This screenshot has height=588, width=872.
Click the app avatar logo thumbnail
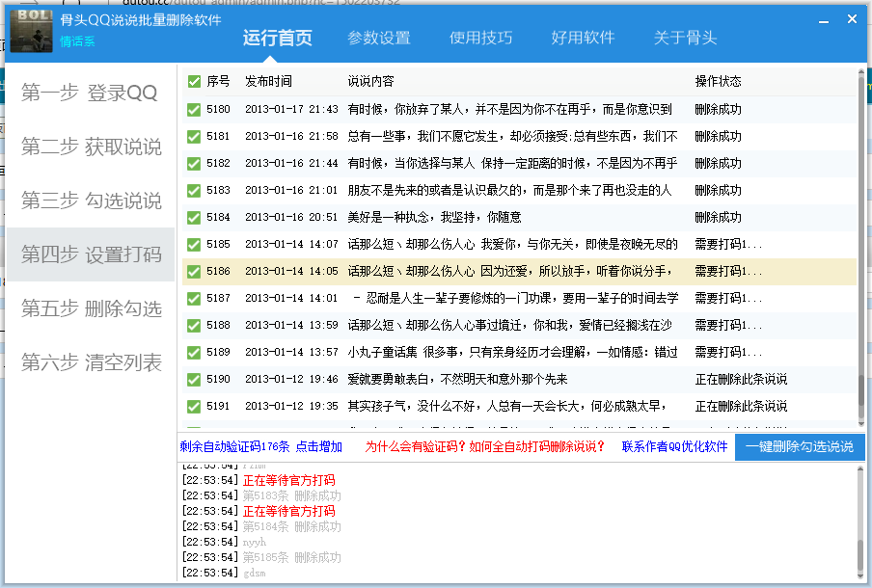[31, 31]
